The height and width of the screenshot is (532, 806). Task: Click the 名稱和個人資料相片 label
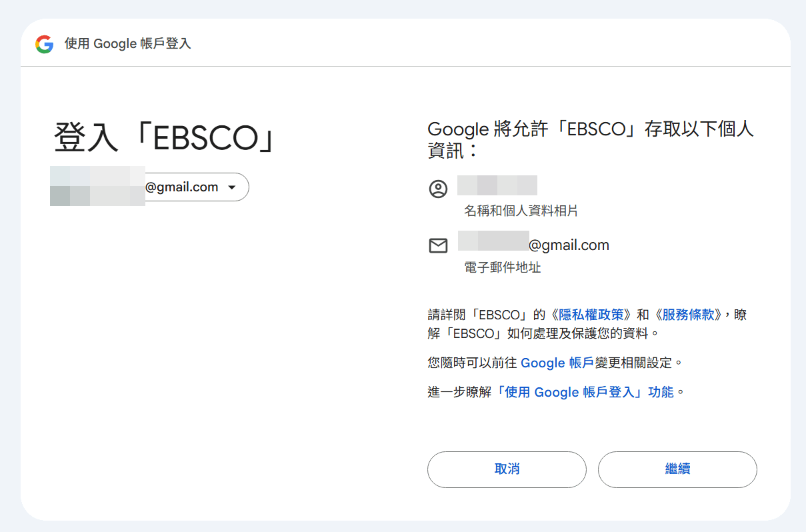[521, 211]
